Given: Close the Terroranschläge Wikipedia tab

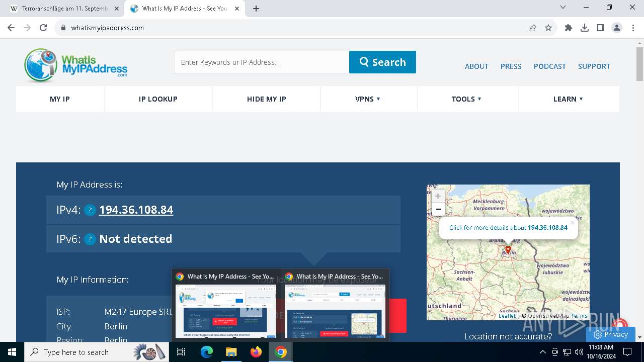Looking at the screenshot, I should point(117,9).
